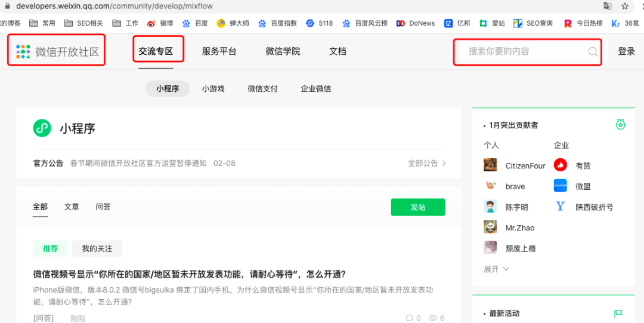
Task: Open the 微博 bookmark
Action: (160, 23)
